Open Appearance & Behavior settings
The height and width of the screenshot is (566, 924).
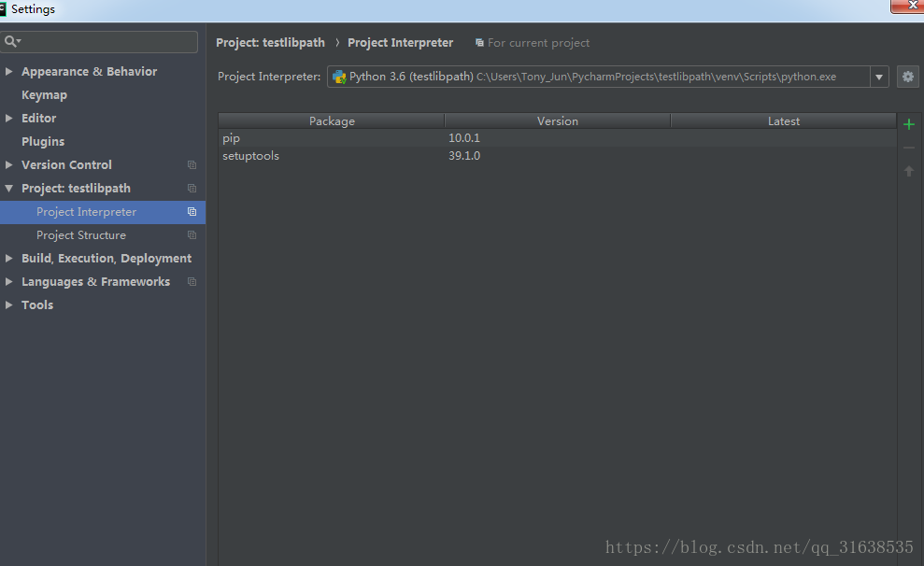[90, 71]
